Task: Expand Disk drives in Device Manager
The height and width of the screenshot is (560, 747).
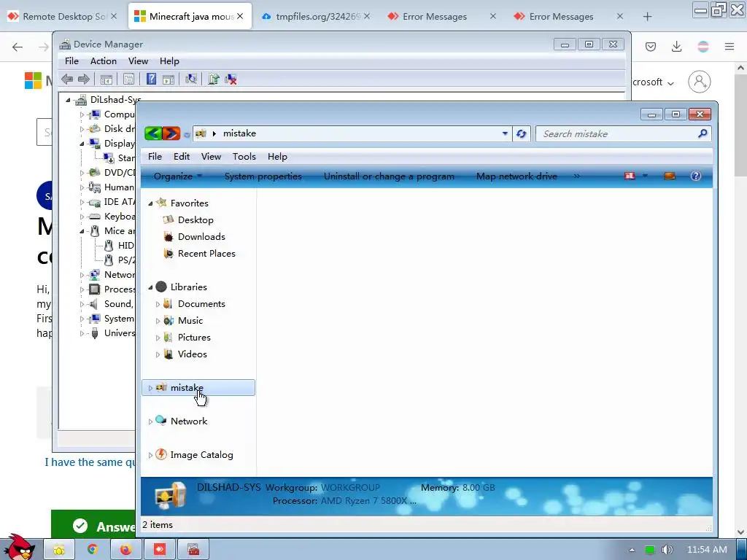Action: 82,128
